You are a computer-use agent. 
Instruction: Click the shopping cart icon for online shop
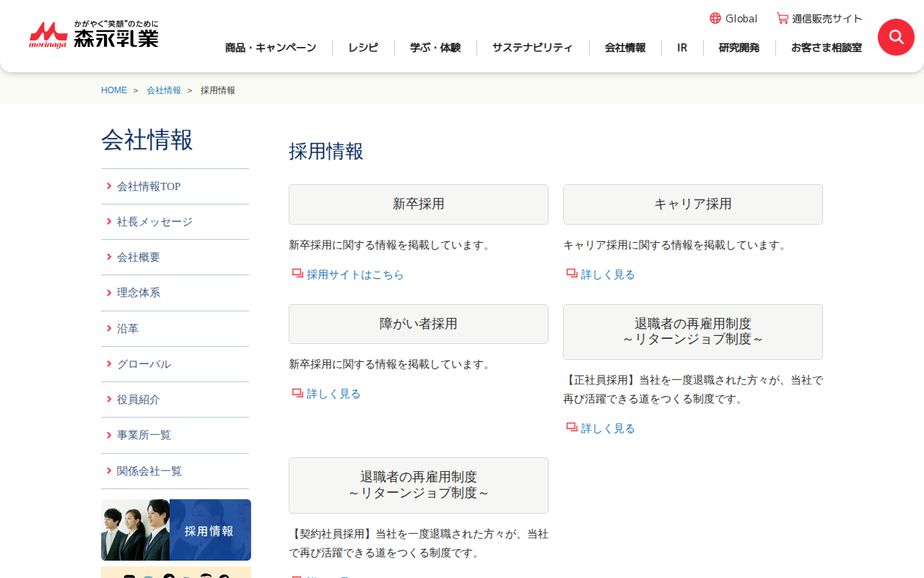point(783,18)
